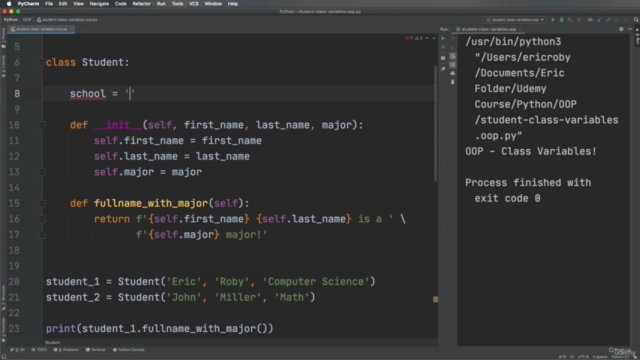Update project with blue Git arrow
Viewport: 640px width, 360px height.
pyautogui.click(x=599, y=20)
